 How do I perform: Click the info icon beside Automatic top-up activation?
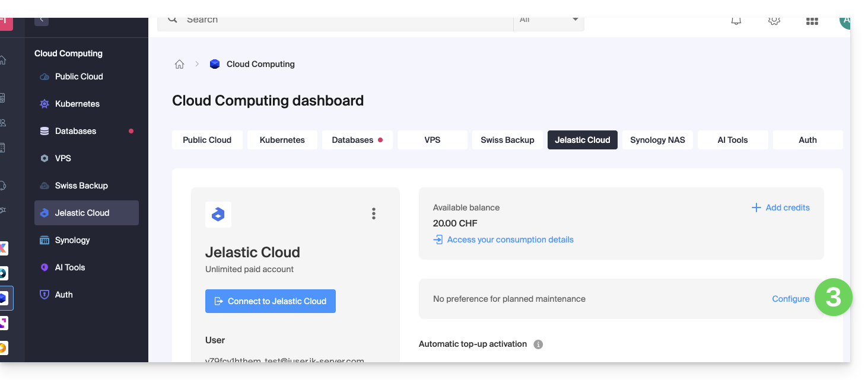tap(538, 344)
